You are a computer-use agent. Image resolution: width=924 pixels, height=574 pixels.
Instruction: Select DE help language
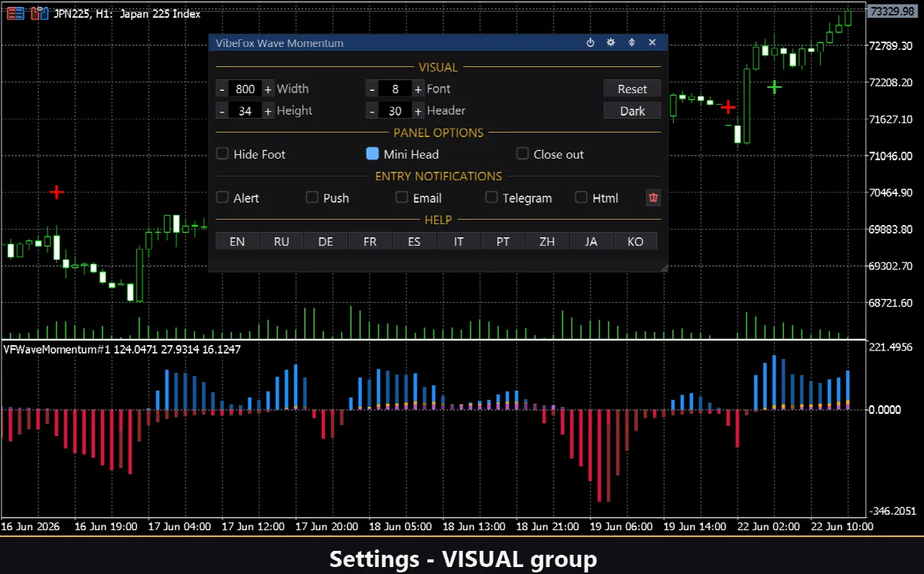tap(326, 241)
